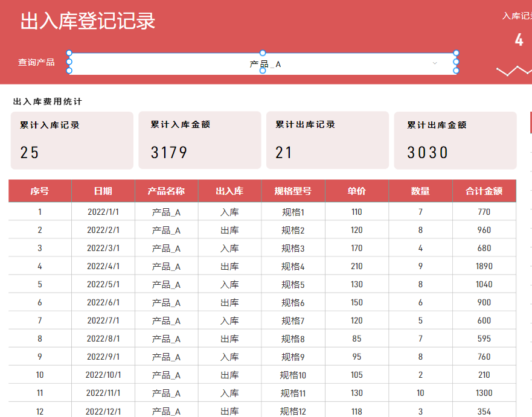The width and height of the screenshot is (532, 417).
Task: Click the 累计出库金额 card showing 3030
Action: point(455,140)
